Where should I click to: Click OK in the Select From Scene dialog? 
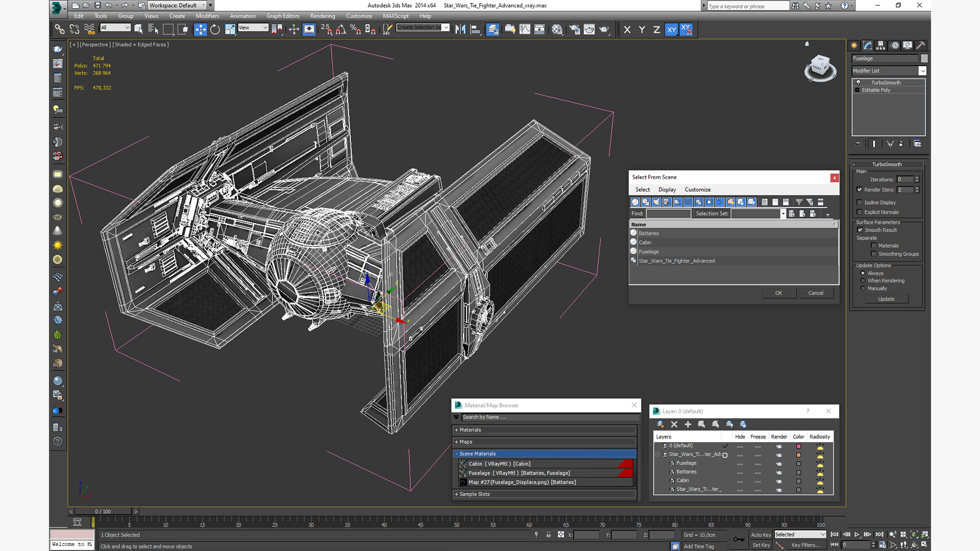pyautogui.click(x=778, y=293)
